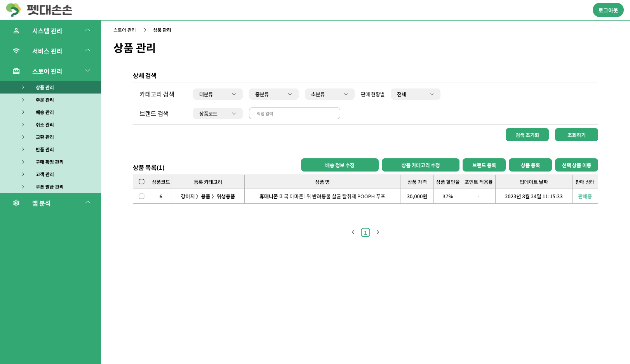The image size is (630, 364).
Task: Click the 조회하기 search button
Action: point(576,135)
